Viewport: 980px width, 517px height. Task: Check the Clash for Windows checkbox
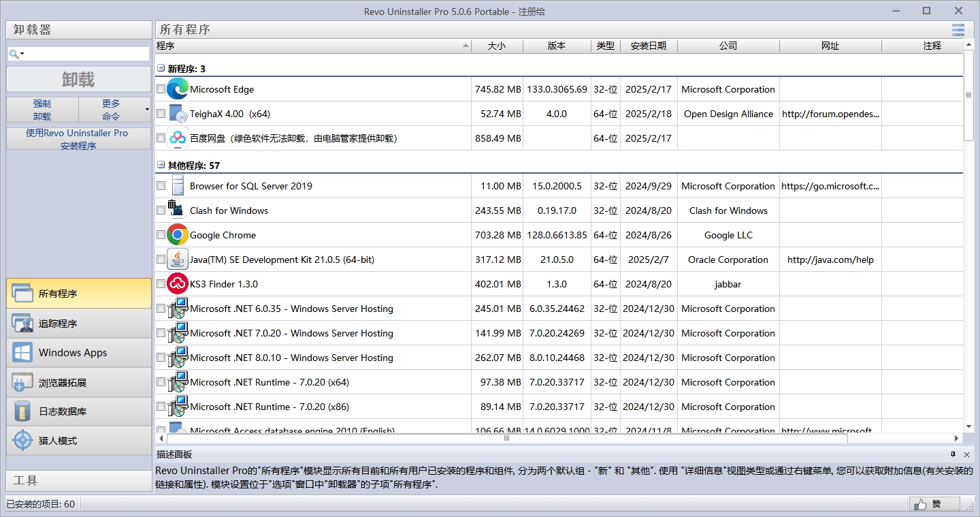pos(161,210)
